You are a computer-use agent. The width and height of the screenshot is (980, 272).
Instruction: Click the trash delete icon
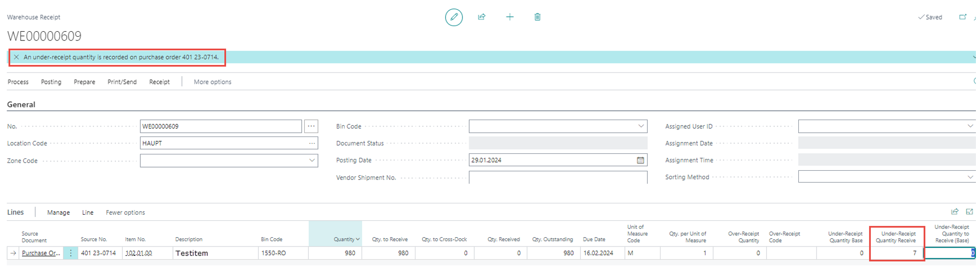(x=537, y=17)
